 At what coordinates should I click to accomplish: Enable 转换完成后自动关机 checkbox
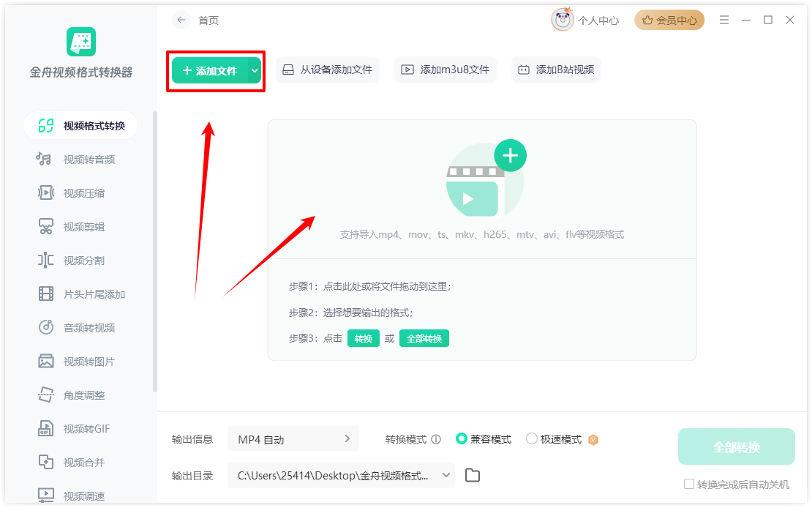pyautogui.click(x=689, y=484)
